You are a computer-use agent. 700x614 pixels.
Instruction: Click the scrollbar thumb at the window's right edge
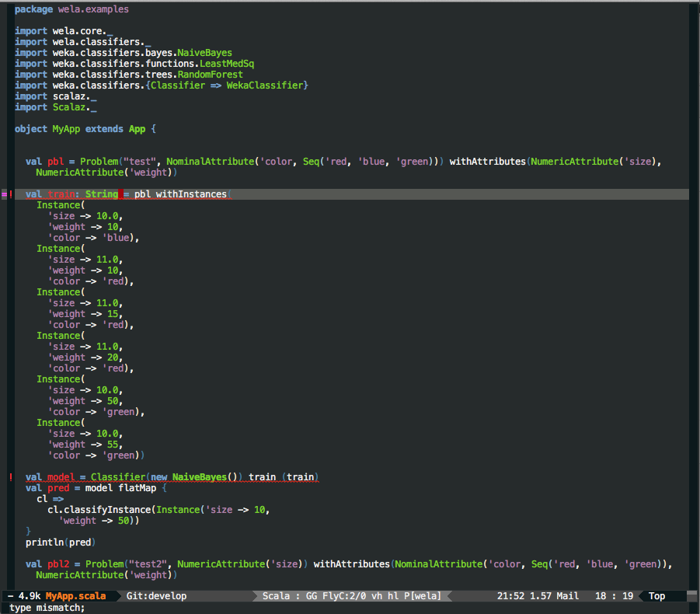click(x=692, y=594)
